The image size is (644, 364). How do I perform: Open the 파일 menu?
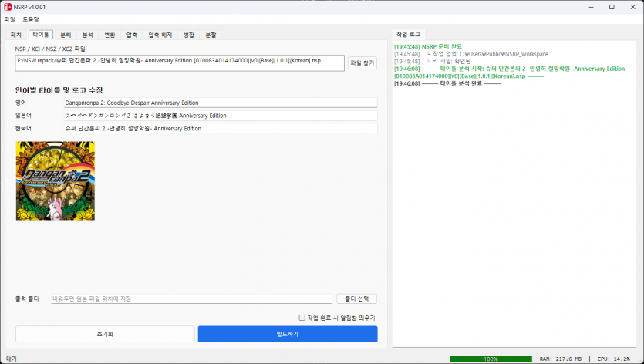point(9,19)
